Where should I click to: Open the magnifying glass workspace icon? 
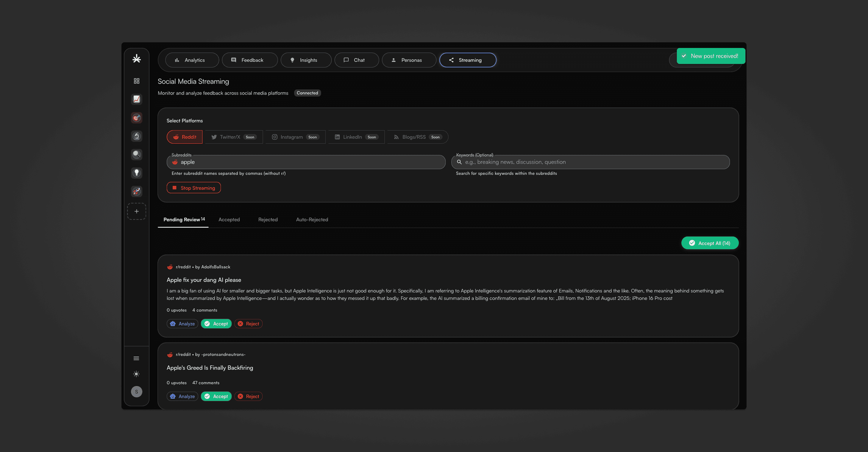(x=136, y=154)
